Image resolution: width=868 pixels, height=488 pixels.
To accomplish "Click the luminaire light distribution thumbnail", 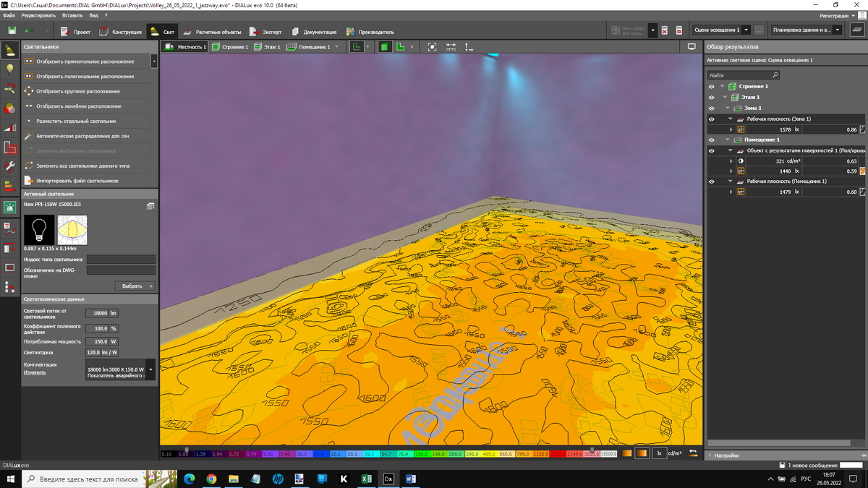I will point(72,230).
